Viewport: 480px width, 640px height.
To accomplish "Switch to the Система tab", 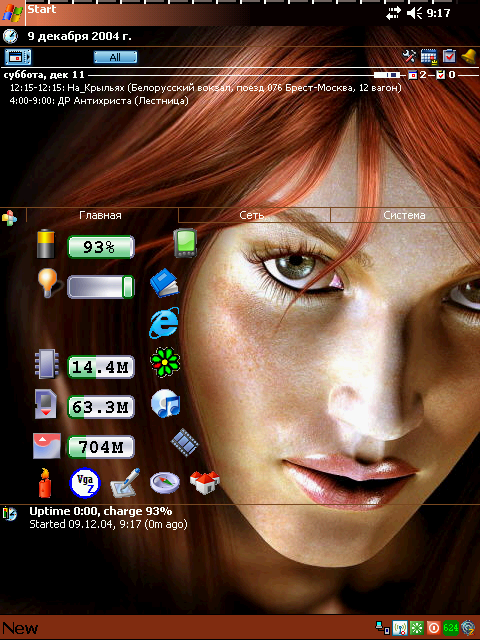I will 404,215.
